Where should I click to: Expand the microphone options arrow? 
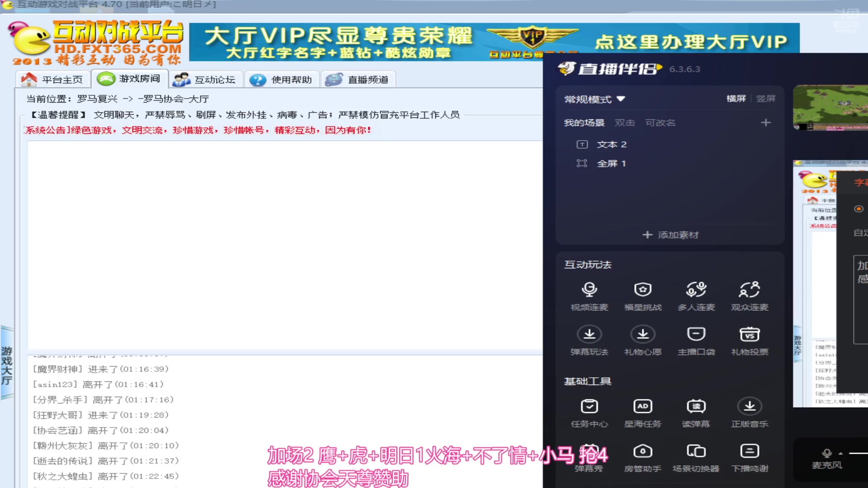(x=840, y=453)
